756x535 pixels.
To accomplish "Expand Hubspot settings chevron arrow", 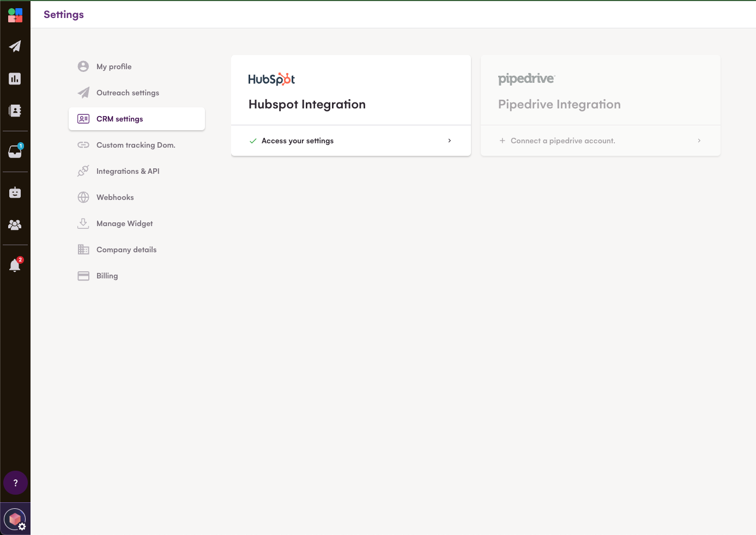I will point(450,141).
